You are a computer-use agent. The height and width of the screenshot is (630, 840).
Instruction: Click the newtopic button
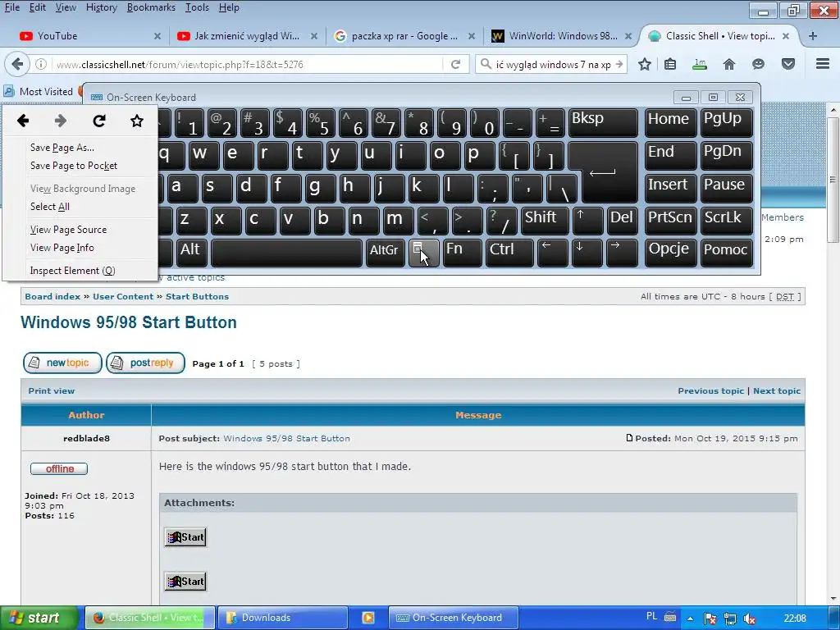coord(62,363)
